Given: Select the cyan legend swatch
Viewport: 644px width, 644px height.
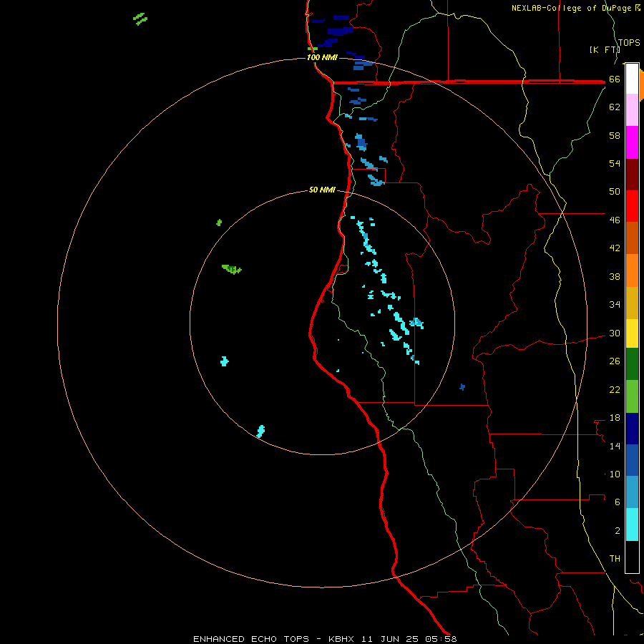Looking at the screenshot, I should [x=632, y=525].
